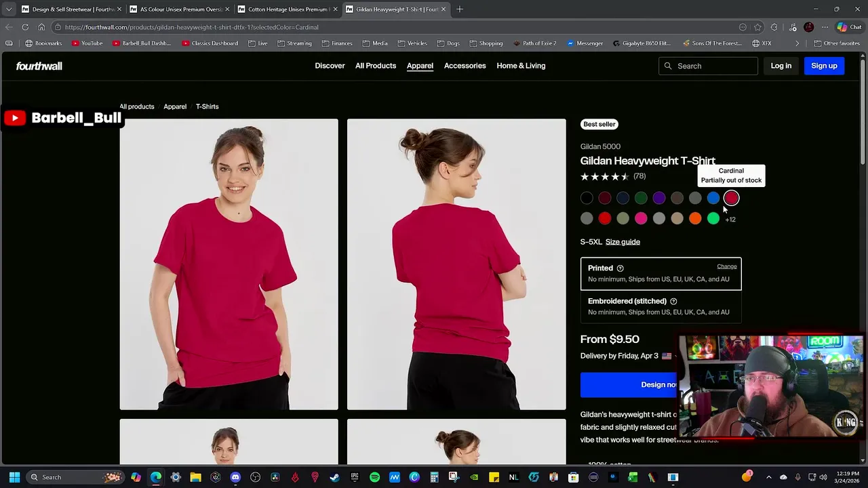Choose the orange color swatch
This screenshot has width=868, height=488.
[x=695, y=218]
